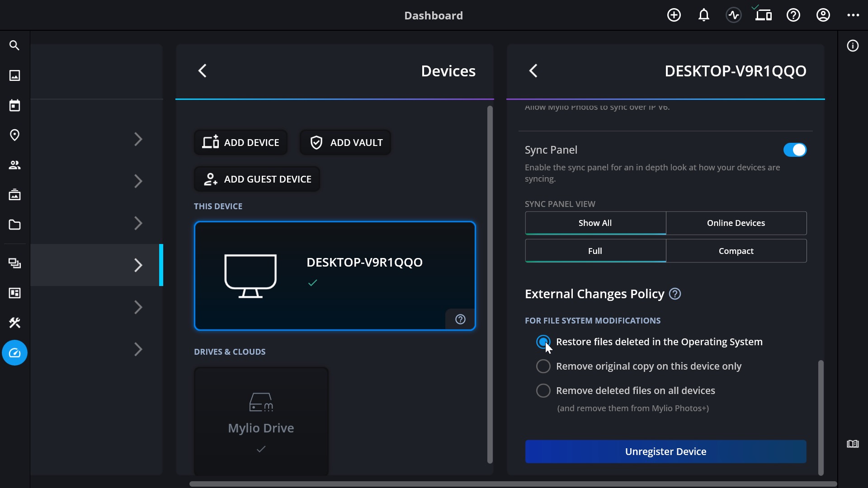Viewport: 868px width, 488px height.
Task: Go back from DESKTOP-V9R1QQO panel
Action: [x=533, y=70]
